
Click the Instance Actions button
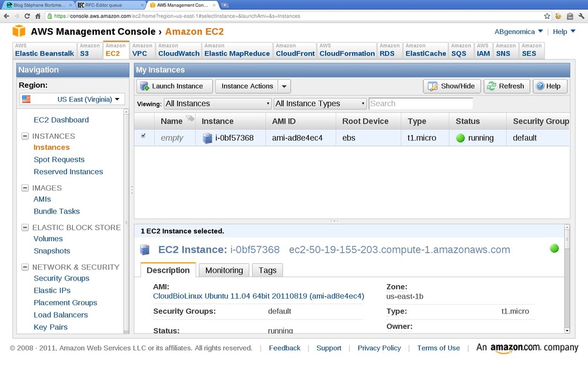pyautogui.click(x=247, y=86)
